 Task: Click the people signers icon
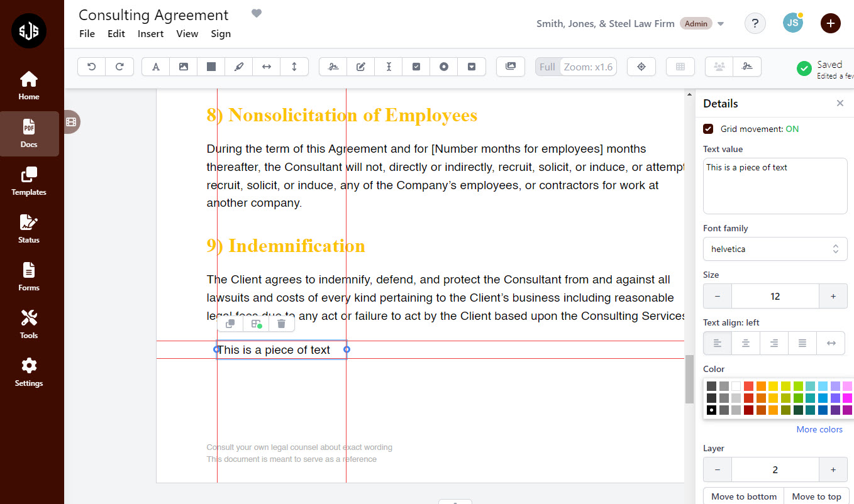pyautogui.click(x=719, y=67)
